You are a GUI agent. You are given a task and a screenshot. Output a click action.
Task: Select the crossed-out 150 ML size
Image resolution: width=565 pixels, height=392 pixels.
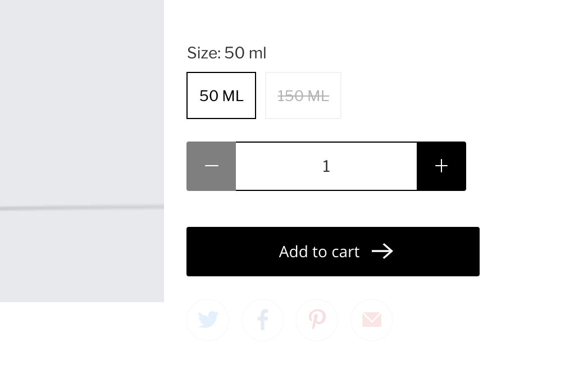click(303, 95)
